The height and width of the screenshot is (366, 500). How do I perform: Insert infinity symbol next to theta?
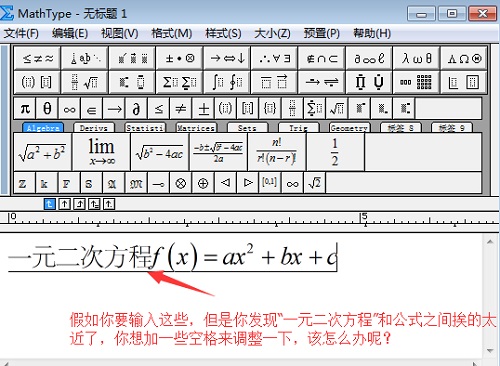click(x=69, y=109)
